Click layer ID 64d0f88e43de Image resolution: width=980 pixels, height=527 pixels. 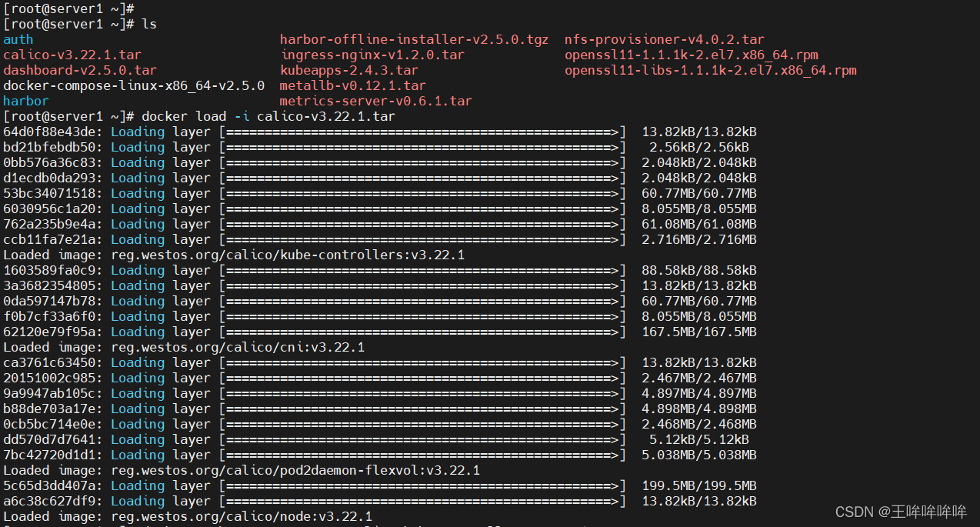[x=49, y=132]
